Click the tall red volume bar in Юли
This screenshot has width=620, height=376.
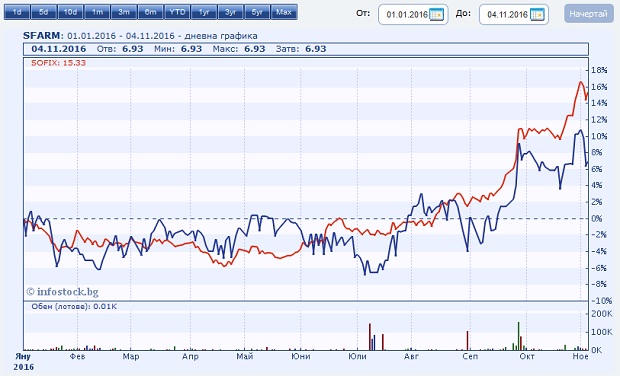pos(370,337)
